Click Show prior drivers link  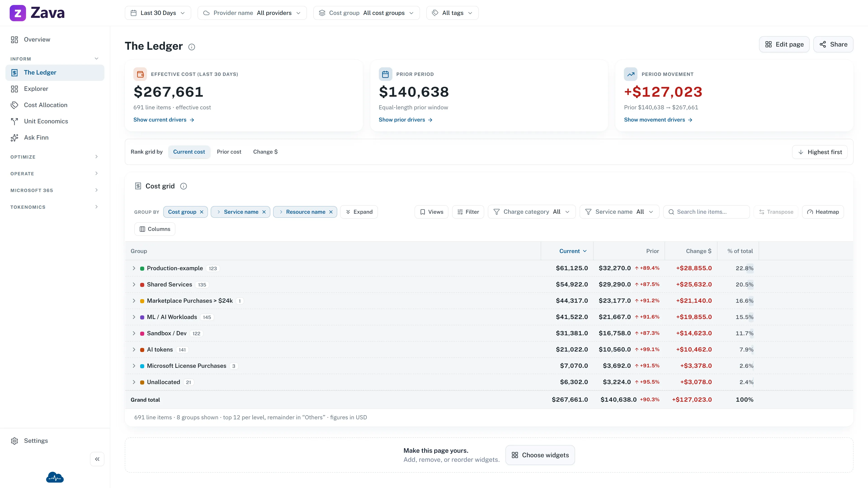[x=405, y=120]
